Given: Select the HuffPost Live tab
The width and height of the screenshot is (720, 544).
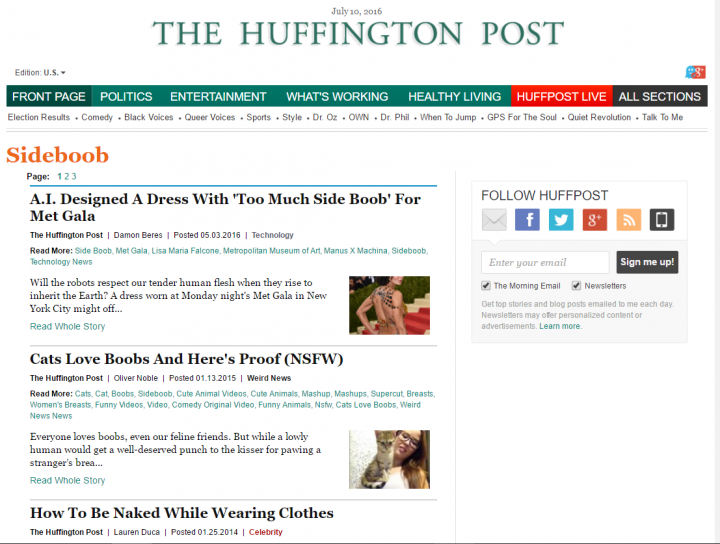Looking at the screenshot, I should tap(560, 97).
